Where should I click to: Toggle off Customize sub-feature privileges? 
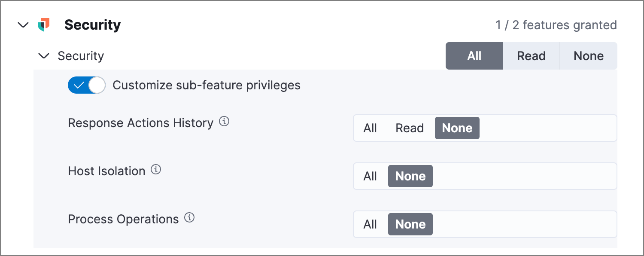[x=86, y=85]
